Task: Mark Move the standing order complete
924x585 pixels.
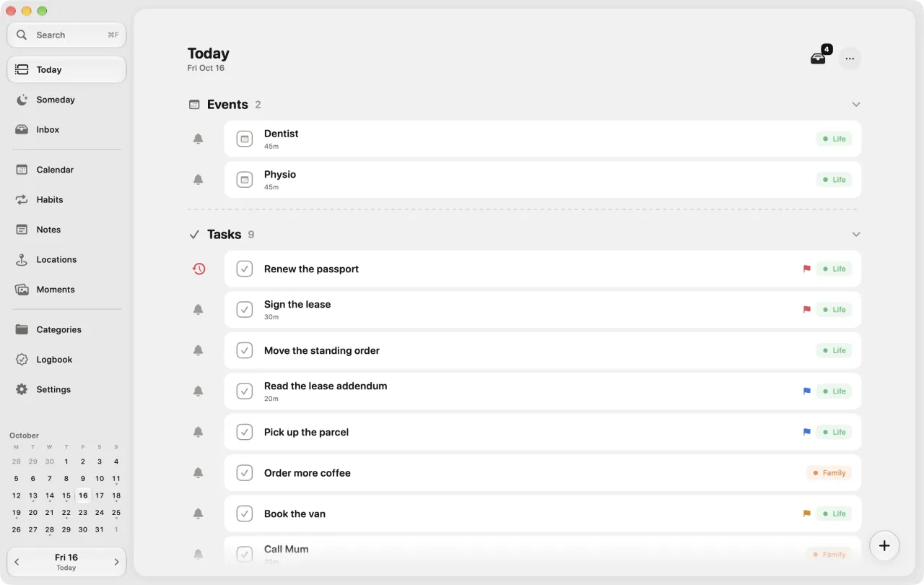Action: pyautogui.click(x=245, y=350)
